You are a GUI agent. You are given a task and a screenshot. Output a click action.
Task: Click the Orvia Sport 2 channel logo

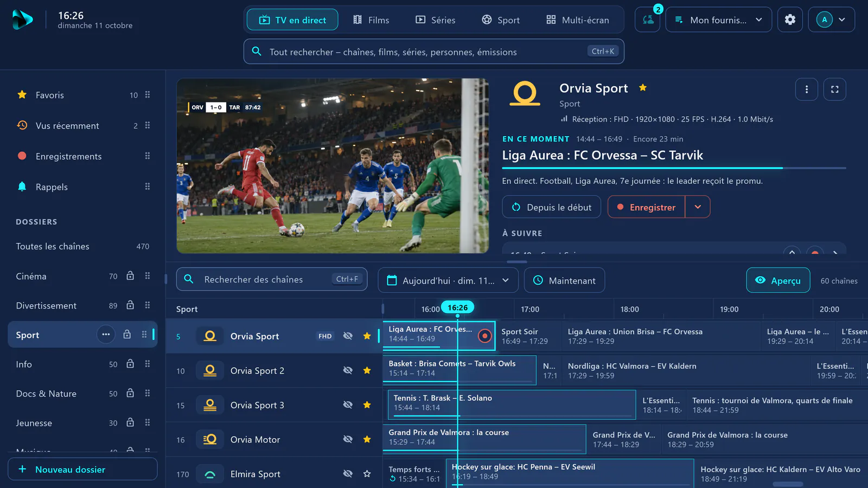[x=210, y=371]
